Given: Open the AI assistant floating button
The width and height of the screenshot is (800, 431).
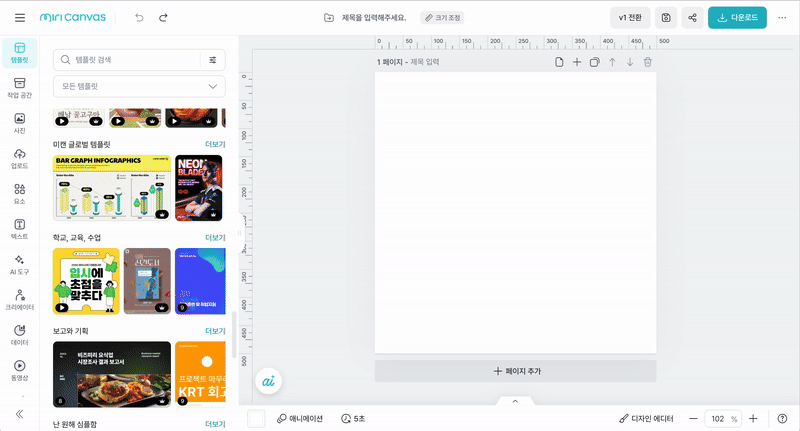Looking at the screenshot, I should point(268,381).
